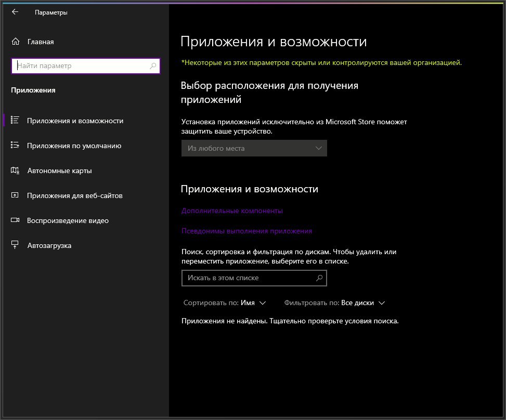Viewport: 506px width, 420px height.
Task: Open Псевдонимы выполнения приложения link
Action: point(246,231)
